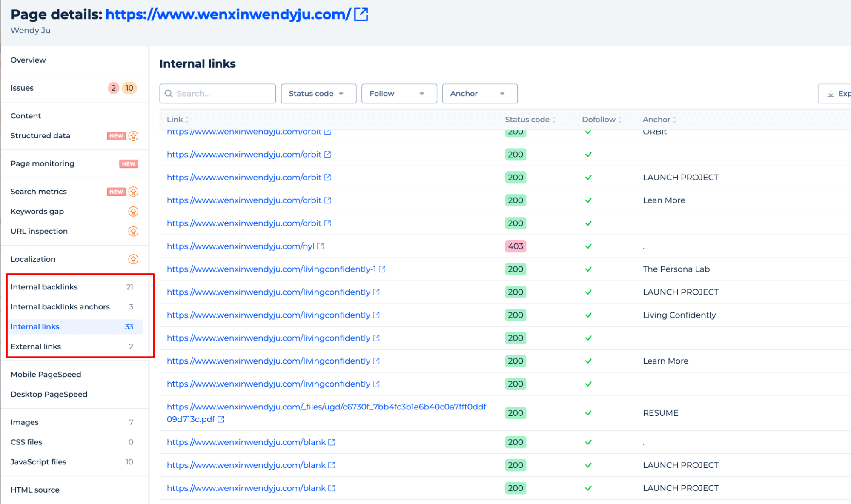The image size is (851, 504).
Task: Open Mobile PageSpeed report
Action: tap(46, 375)
